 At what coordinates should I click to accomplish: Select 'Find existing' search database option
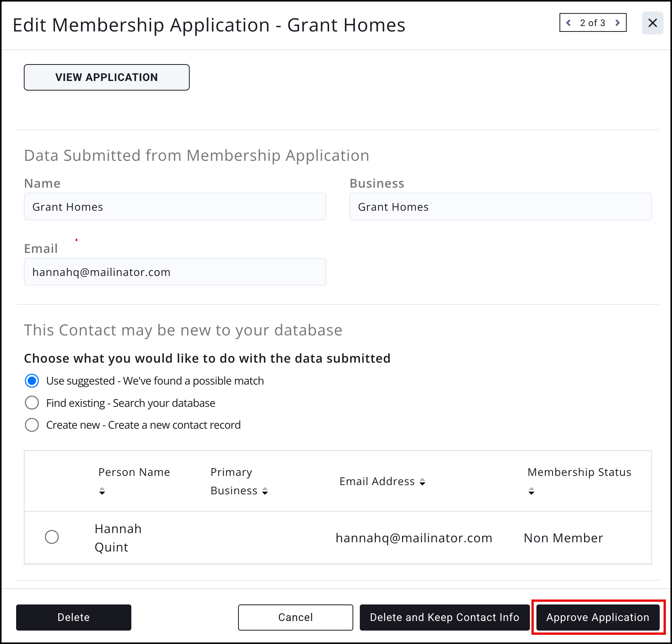point(32,403)
